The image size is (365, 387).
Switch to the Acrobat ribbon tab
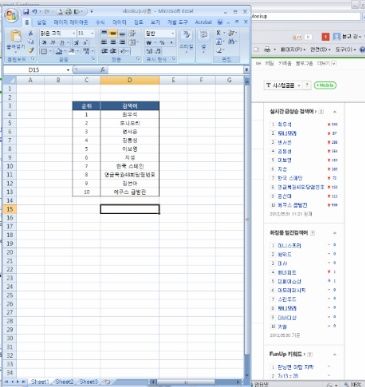(203, 22)
